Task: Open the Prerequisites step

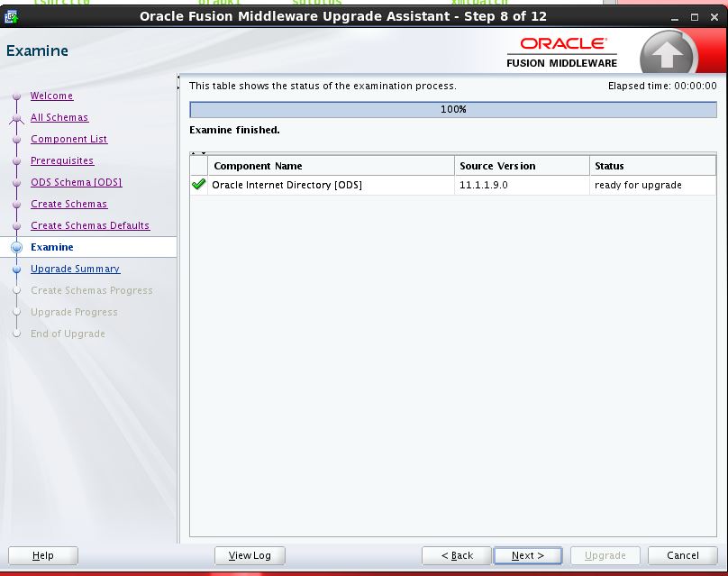Action: [62, 160]
